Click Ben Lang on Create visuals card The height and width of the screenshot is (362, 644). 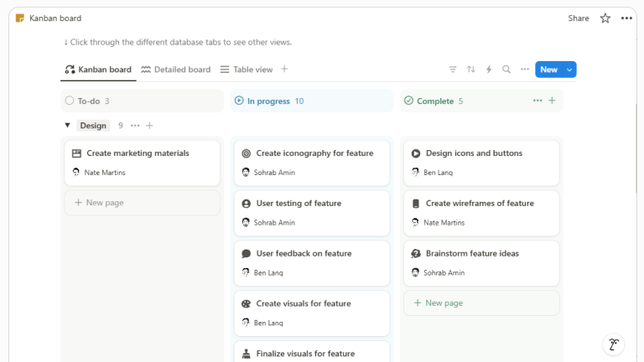[268, 323]
